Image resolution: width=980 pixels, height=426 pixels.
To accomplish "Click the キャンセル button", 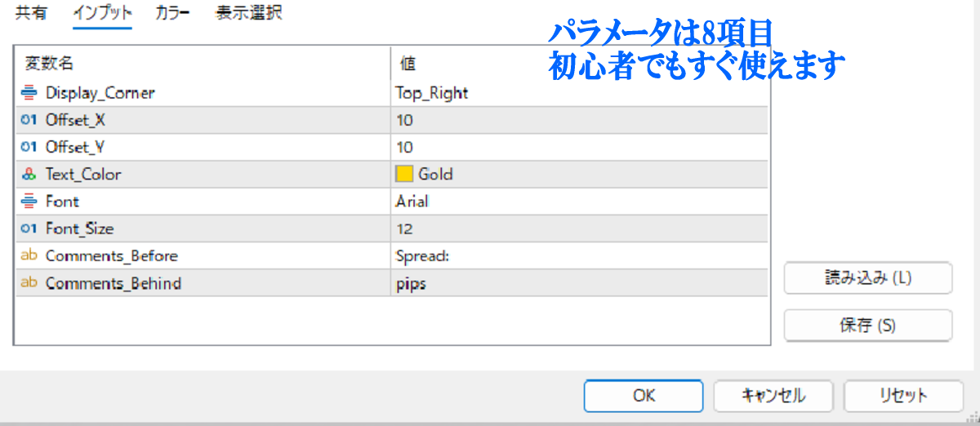I will (x=773, y=396).
